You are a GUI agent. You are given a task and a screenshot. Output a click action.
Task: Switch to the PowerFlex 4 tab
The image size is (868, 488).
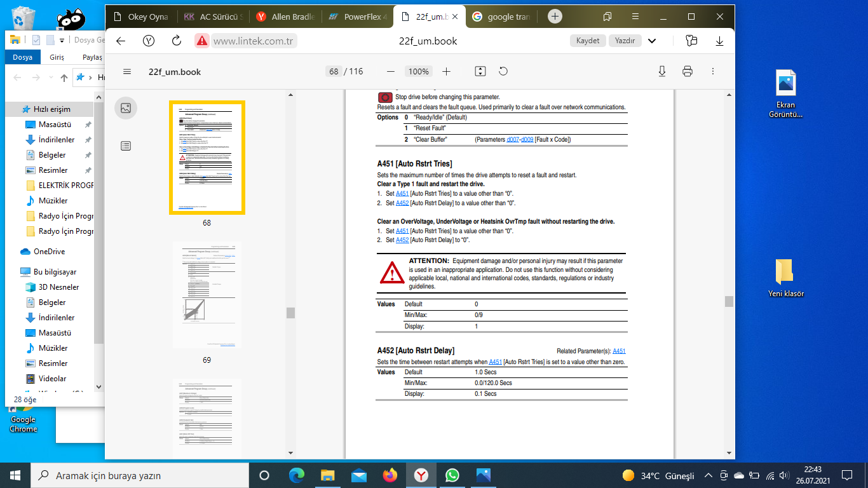[357, 17]
